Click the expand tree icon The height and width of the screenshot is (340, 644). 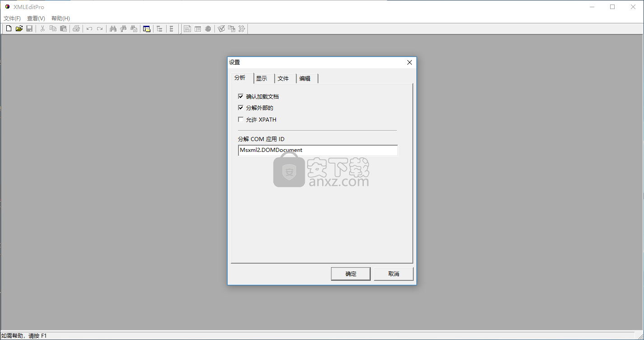pyautogui.click(x=159, y=29)
